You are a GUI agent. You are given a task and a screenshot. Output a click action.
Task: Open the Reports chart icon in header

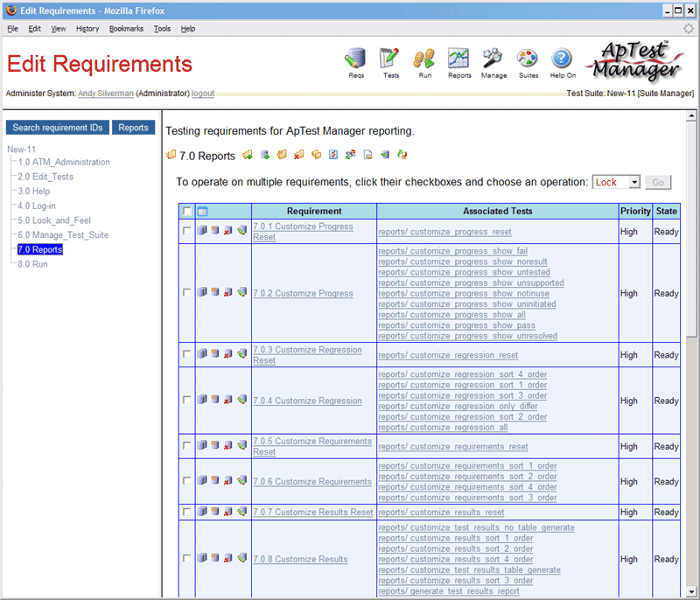point(459,63)
